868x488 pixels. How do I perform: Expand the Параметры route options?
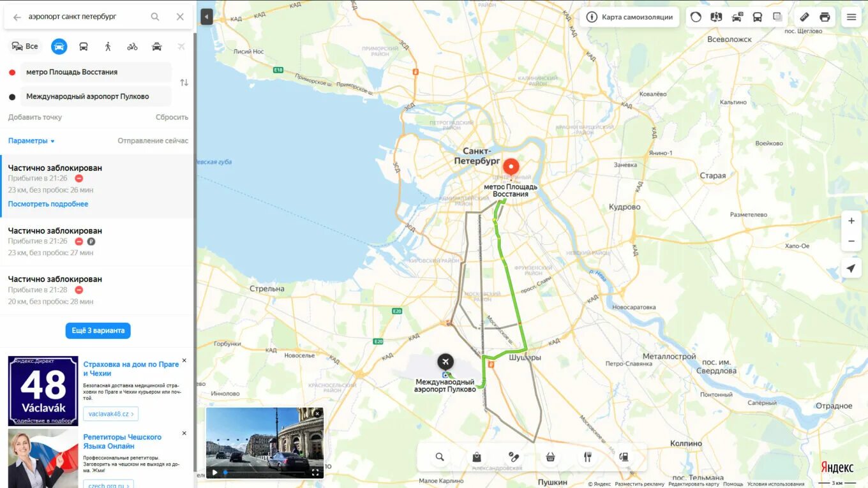point(31,141)
